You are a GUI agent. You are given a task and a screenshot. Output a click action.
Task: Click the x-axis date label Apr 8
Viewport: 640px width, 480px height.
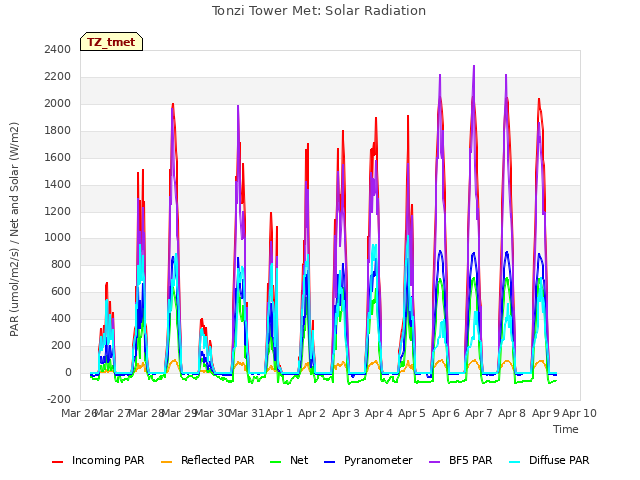tap(512, 413)
